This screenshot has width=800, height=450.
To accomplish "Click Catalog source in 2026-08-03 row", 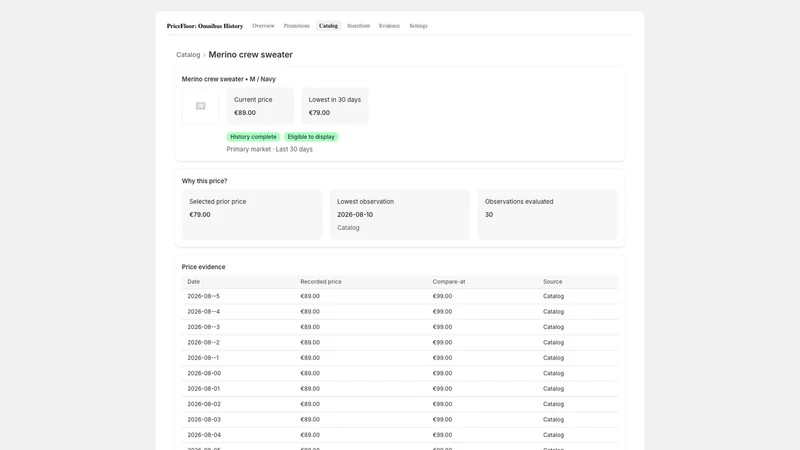I will (x=554, y=419).
